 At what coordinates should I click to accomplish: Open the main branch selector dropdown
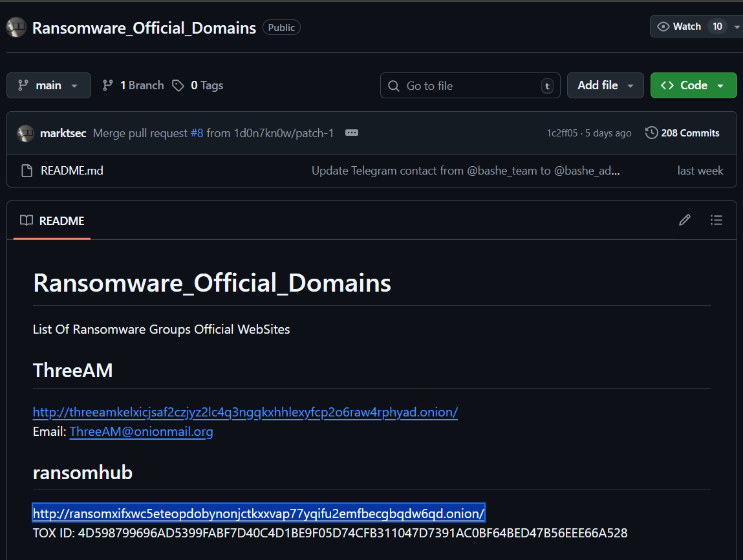pyautogui.click(x=48, y=85)
